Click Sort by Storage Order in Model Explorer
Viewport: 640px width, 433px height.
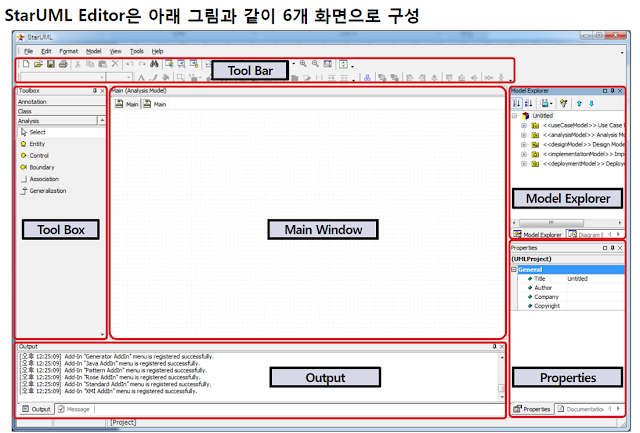pos(516,103)
